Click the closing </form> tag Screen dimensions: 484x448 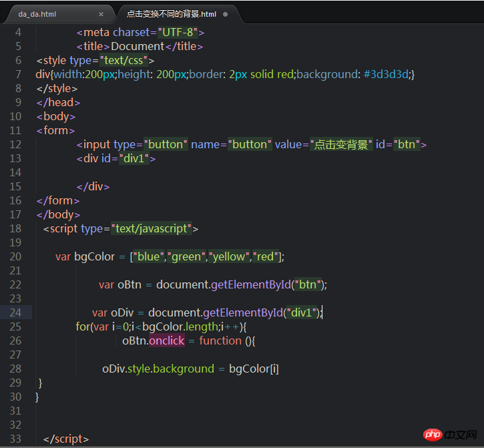coord(57,201)
